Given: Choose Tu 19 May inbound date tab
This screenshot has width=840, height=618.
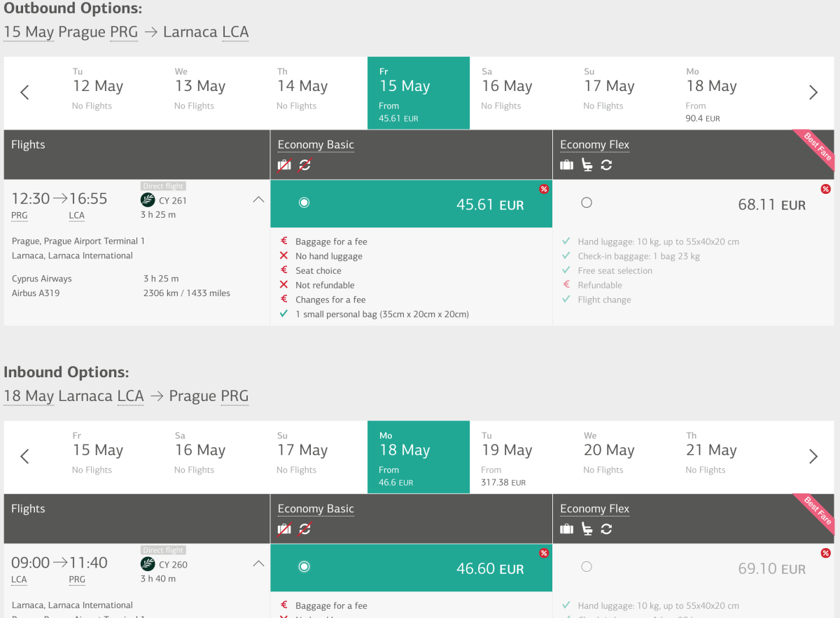Looking at the screenshot, I should (x=507, y=457).
